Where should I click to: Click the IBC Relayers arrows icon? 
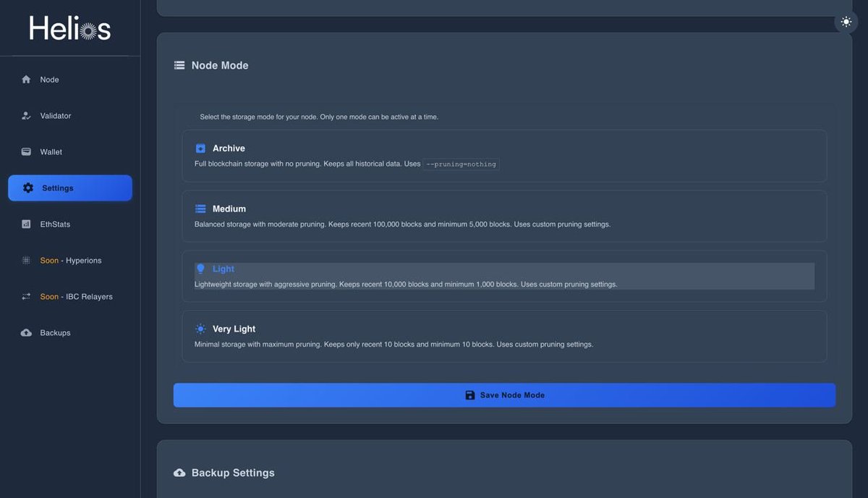tap(27, 297)
